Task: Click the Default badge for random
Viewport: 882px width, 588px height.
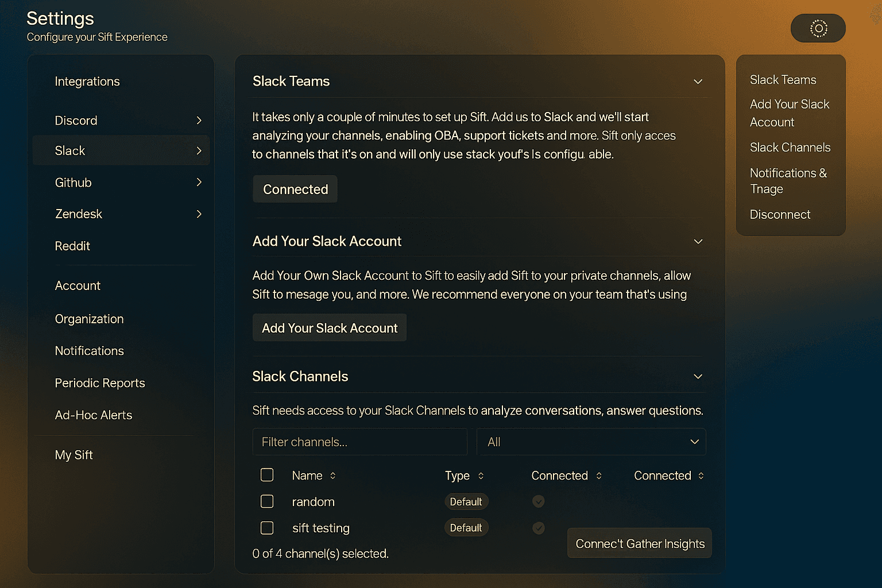Action: coord(466,502)
